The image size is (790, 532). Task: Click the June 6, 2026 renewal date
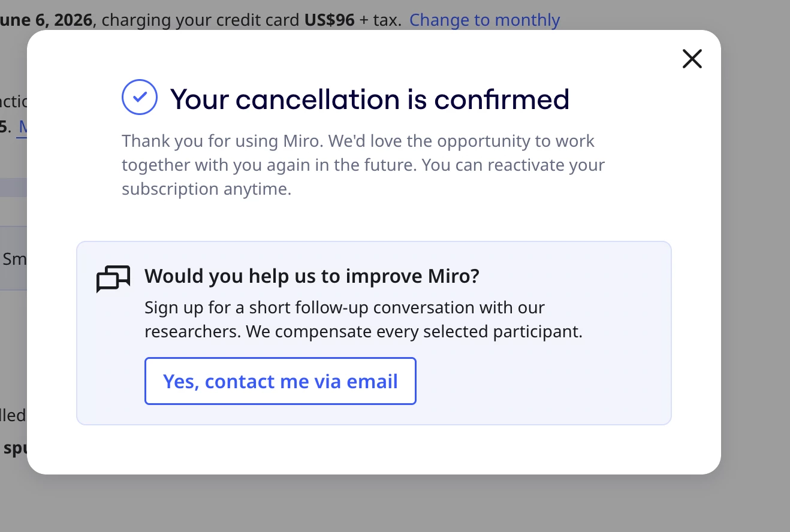[46, 20]
